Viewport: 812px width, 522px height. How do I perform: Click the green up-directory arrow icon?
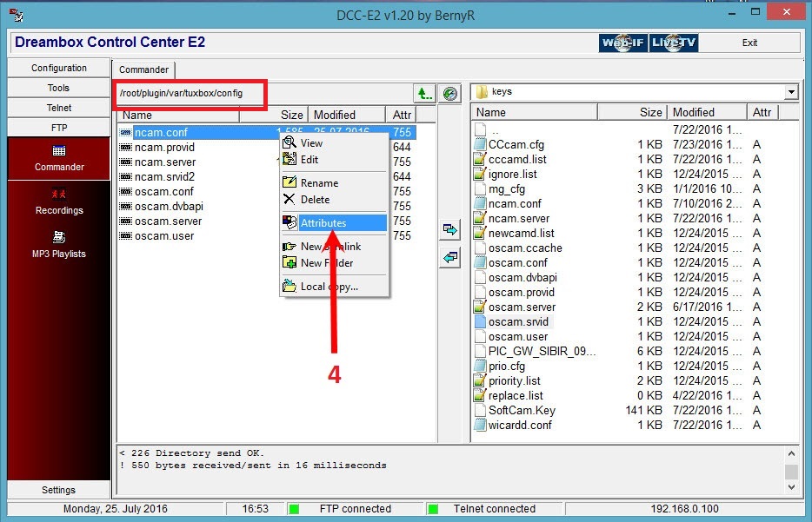click(424, 93)
